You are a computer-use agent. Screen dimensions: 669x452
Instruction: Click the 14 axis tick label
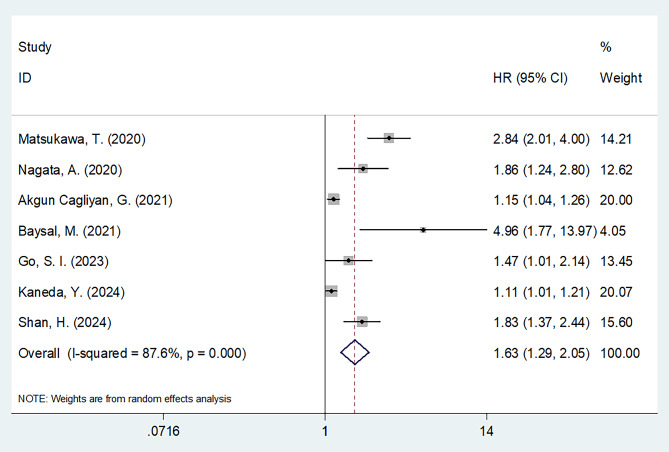click(486, 431)
